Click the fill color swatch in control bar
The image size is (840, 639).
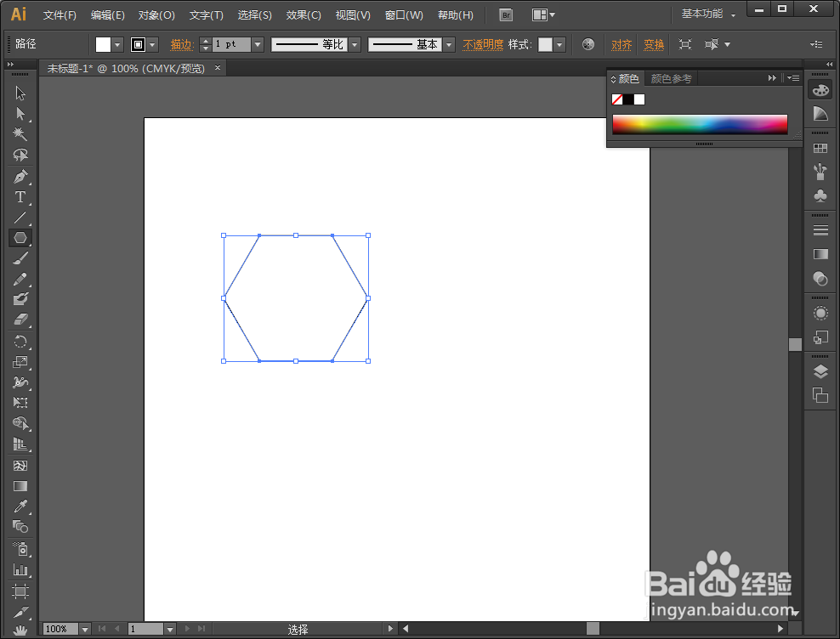[103, 44]
